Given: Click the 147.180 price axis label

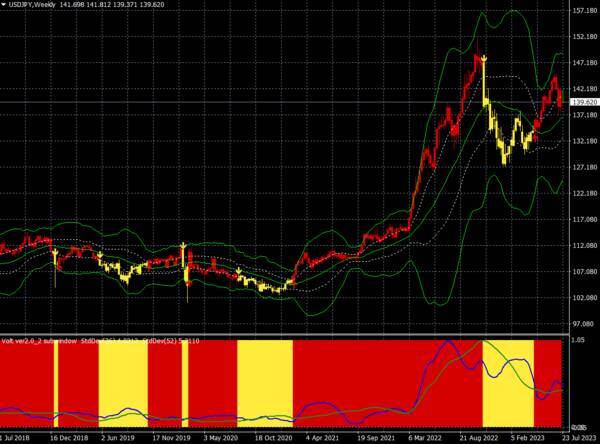Looking at the screenshot, I should pyautogui.click(x=585, y=63).
